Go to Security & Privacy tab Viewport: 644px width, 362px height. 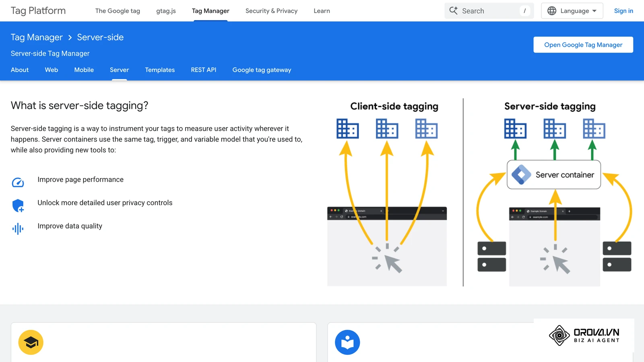coord(272,11)
